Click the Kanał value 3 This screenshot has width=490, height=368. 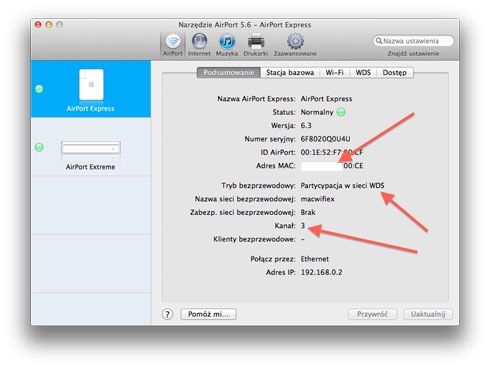(x=303, y=225)
